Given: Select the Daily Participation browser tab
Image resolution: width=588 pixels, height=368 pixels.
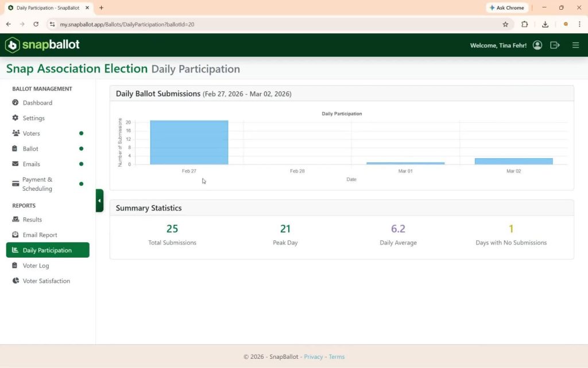Looking at the screenshot, I should [x=48, y=7].
